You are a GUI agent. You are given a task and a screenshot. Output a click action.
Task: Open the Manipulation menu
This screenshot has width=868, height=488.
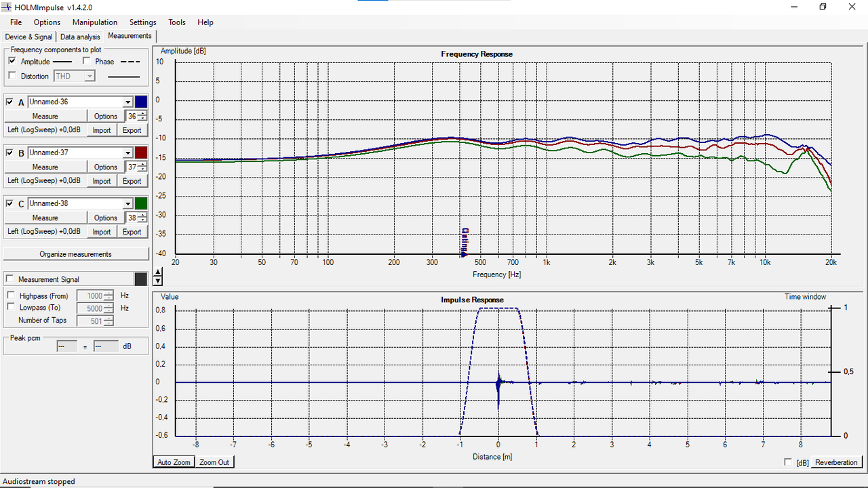point(95,22)
